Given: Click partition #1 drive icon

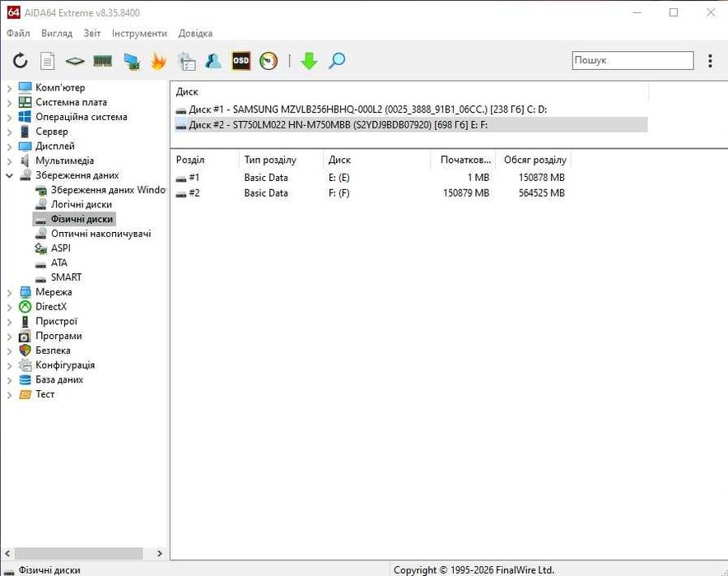Looking at the screenshot, I should (181, 178).
